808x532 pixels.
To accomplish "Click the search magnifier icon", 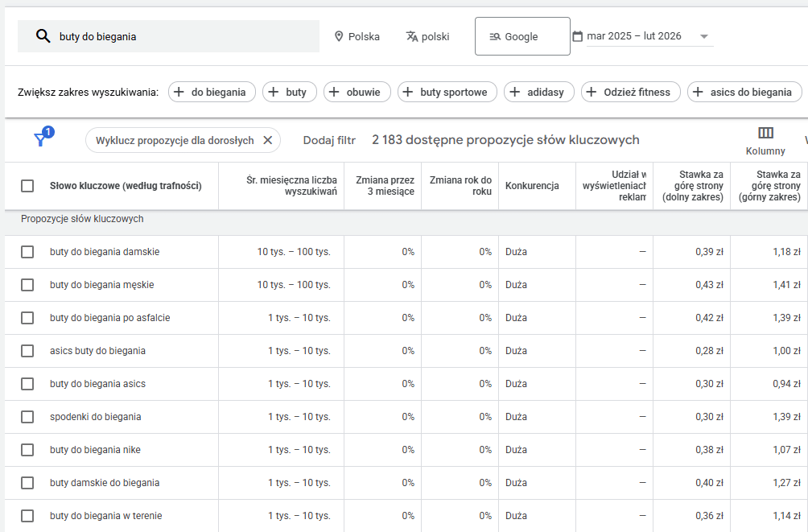I will pyautogui.click(x=43, y=36).
